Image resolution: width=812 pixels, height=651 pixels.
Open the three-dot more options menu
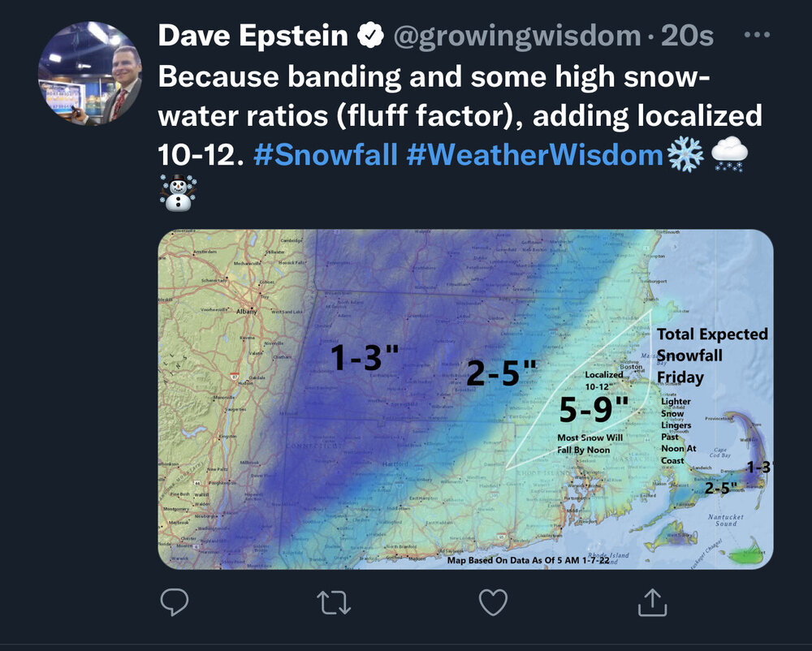coord(757,35)
